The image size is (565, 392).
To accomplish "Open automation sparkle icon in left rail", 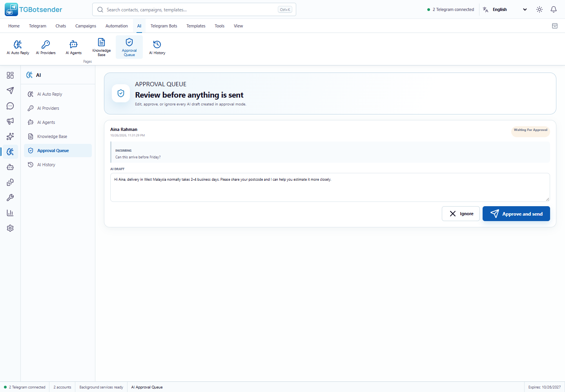I will click(10, 136).
